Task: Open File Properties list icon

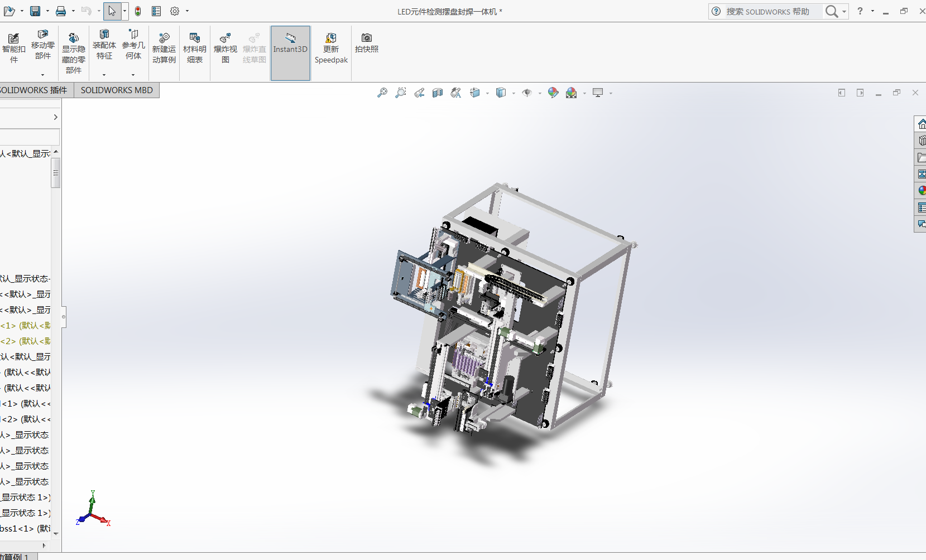Action: click(x=156, y=11)
